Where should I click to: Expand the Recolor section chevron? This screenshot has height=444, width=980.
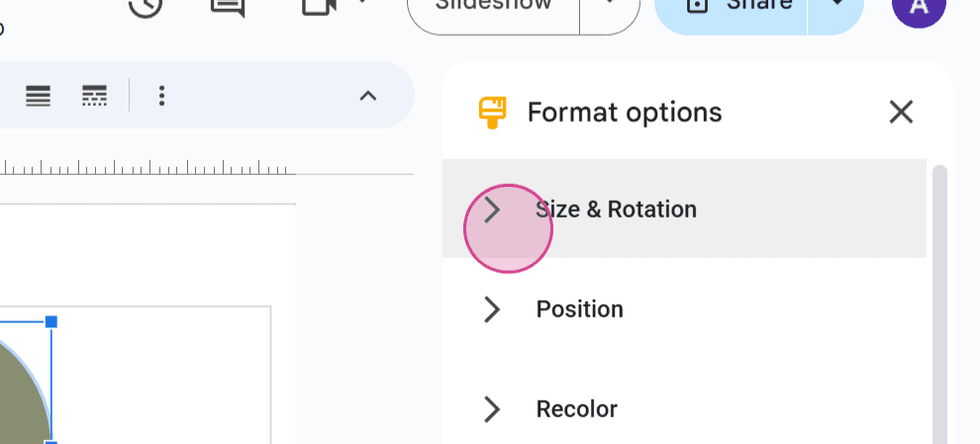493,409
